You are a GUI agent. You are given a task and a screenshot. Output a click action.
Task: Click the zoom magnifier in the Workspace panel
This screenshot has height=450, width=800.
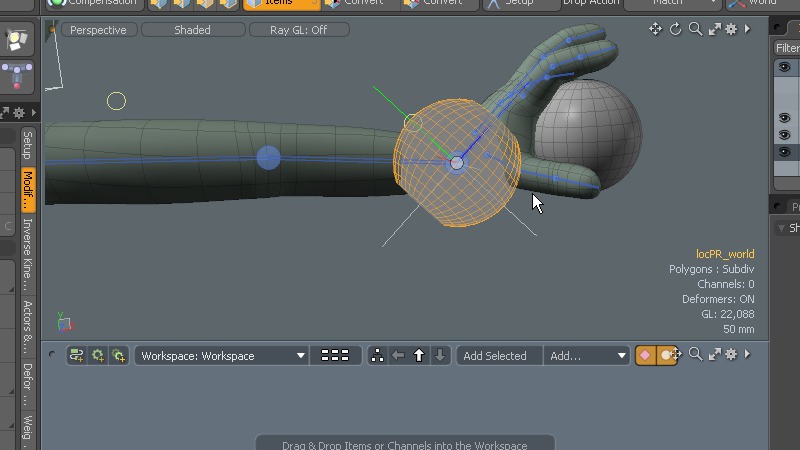tap(695, 354)
